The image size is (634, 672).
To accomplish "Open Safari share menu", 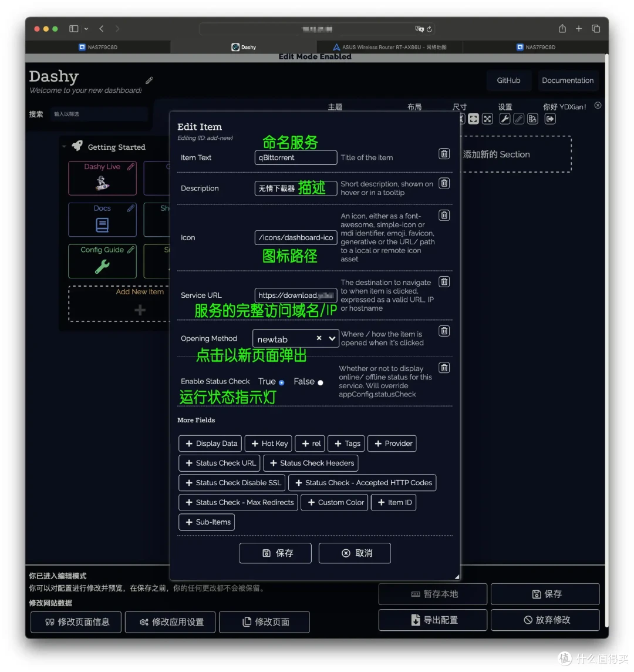I will (x=562, y=29).
